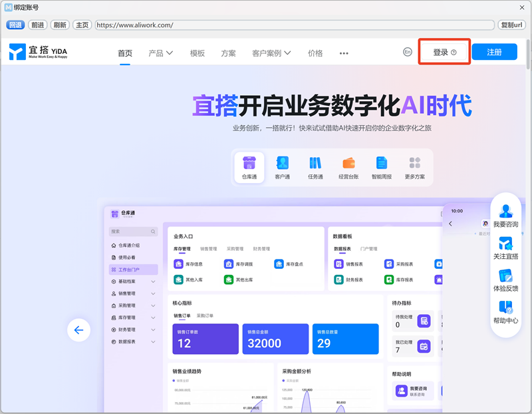Click the 库存信息 icon in preview
Screen dimensions: 532x414
(178, 264)
